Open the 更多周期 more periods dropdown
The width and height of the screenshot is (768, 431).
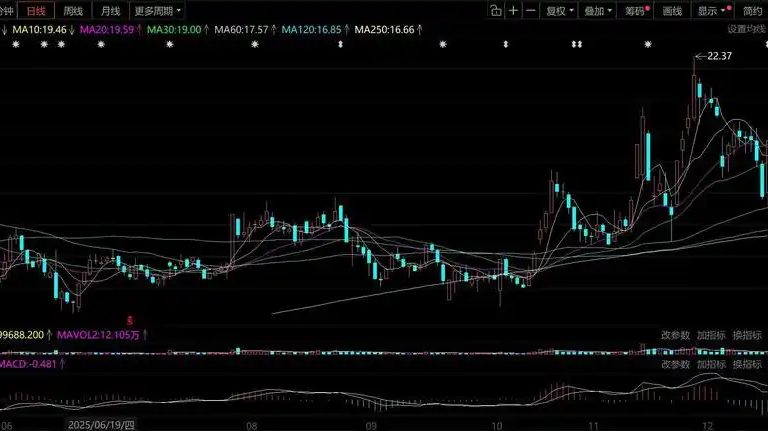point(157,11)
